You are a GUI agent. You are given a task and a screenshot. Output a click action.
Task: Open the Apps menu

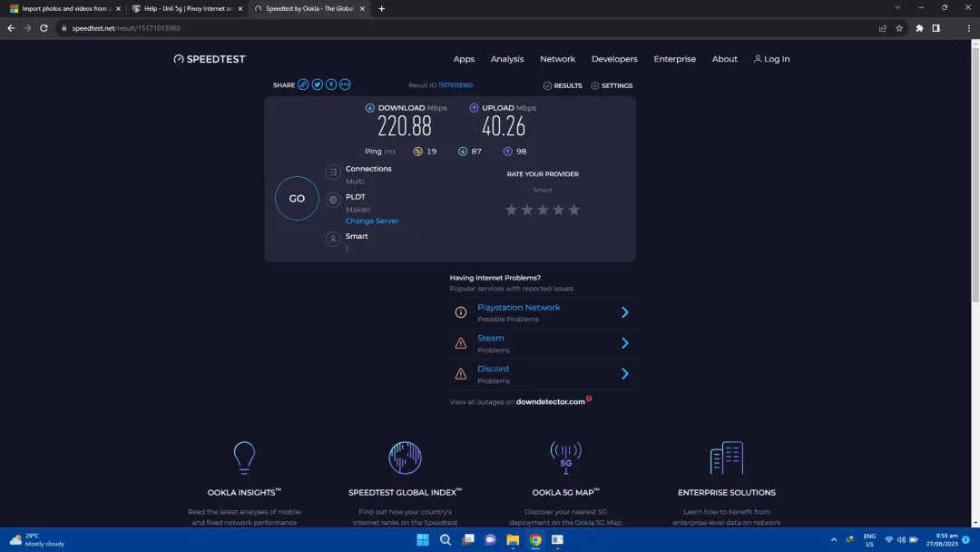tap(464, 59)
